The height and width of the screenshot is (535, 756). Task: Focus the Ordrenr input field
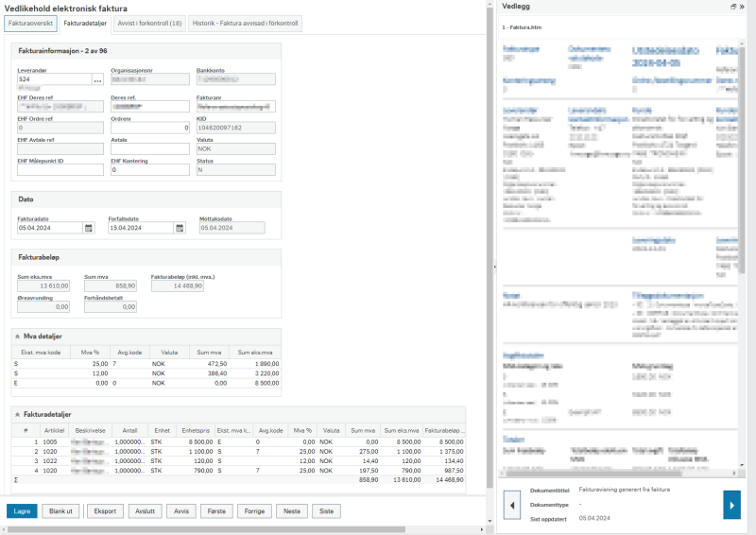(x=150, y=128)
